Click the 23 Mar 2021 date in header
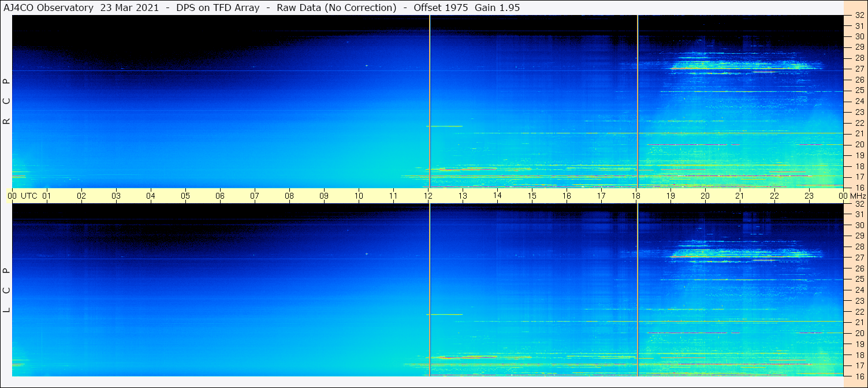868x388 pixels. tap(129, 8)
